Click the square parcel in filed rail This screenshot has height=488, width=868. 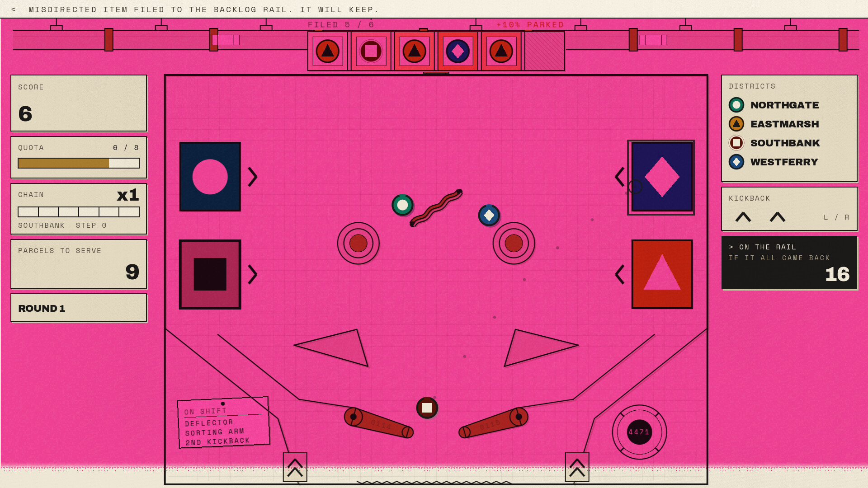(371, 51)
